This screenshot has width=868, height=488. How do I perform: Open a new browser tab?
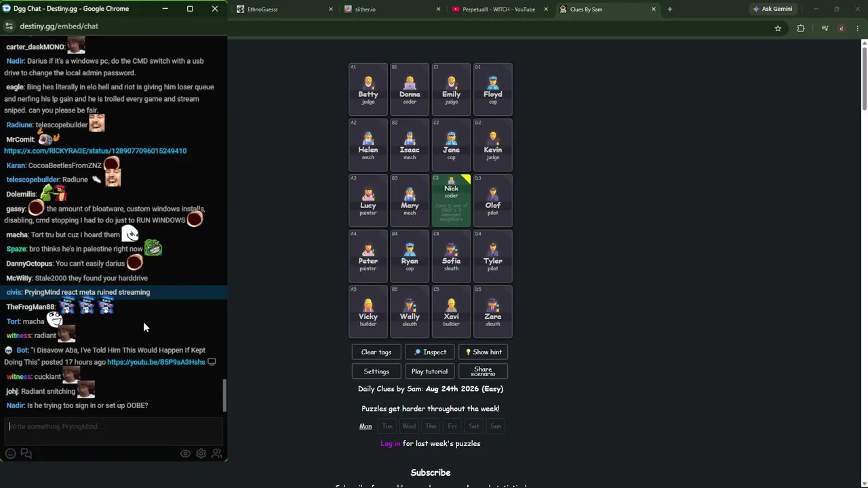click(x=669, y=9)
